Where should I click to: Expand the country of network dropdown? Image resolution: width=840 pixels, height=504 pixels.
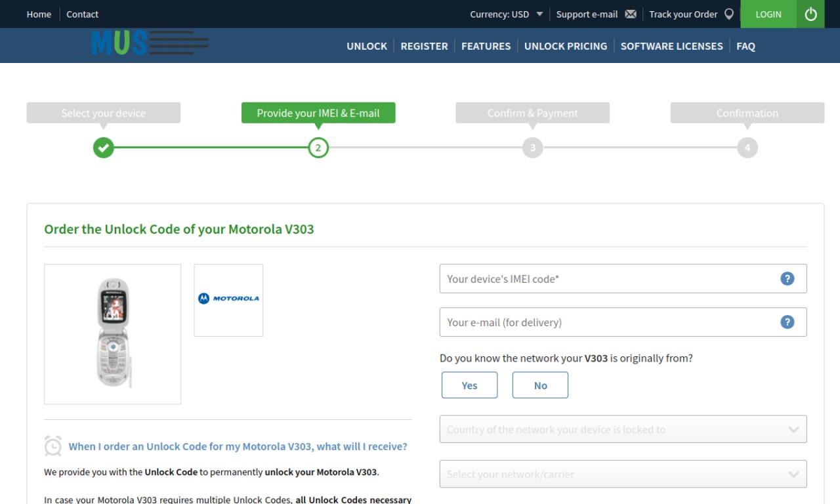623,430
